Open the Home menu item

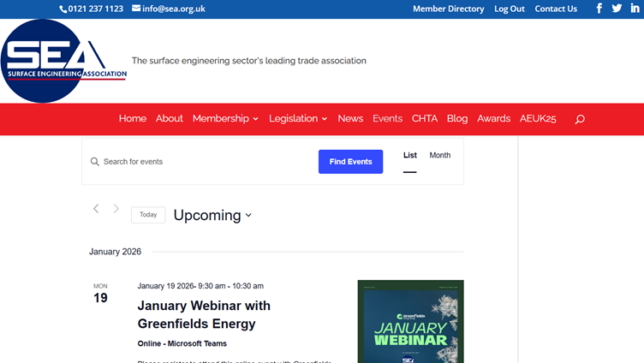coord(133,119)
